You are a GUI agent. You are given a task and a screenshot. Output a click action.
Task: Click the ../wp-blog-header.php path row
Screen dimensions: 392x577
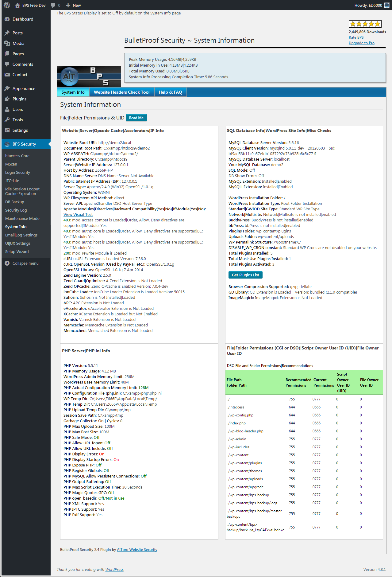[304, 431]
